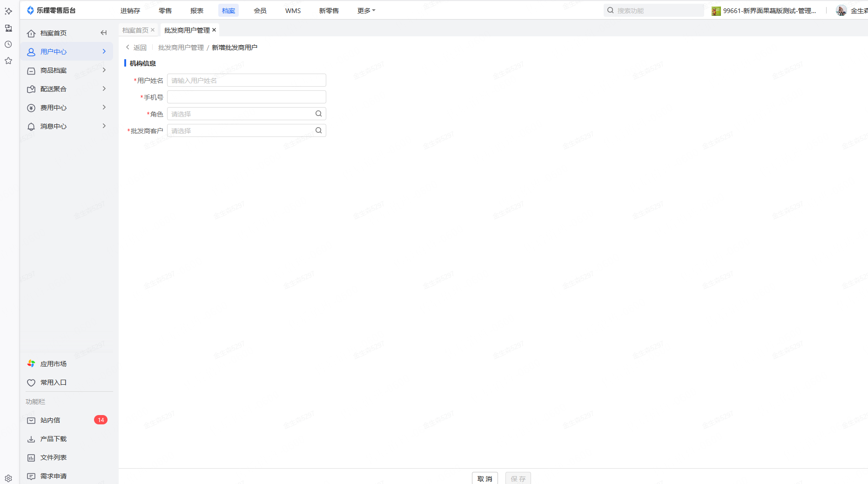This screenshot has height=484, width=868.
Task: Close the 批发商用户管理 tab
Action: click(214, 30)
